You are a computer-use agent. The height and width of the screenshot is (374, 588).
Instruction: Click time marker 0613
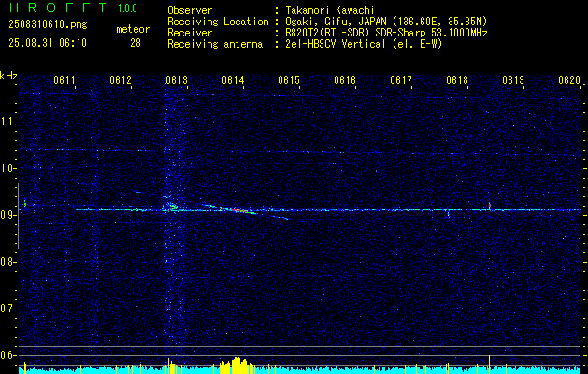[177, 79]
